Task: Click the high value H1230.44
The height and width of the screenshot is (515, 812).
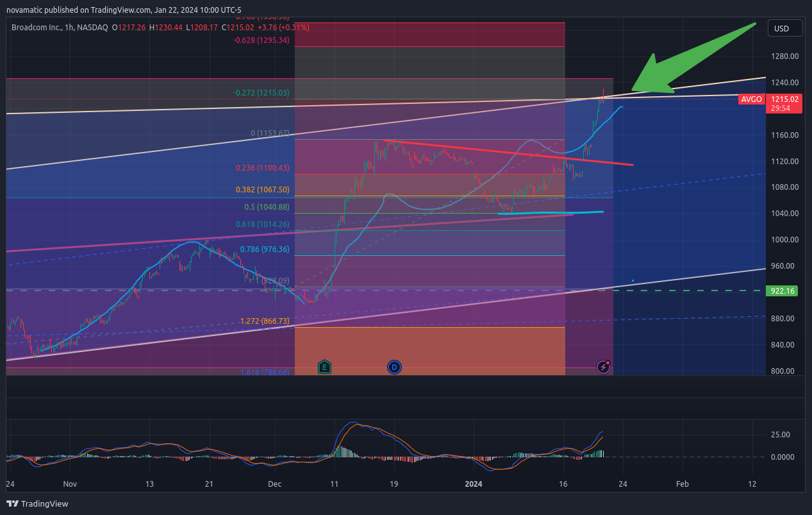Action: tap(166, 27)
